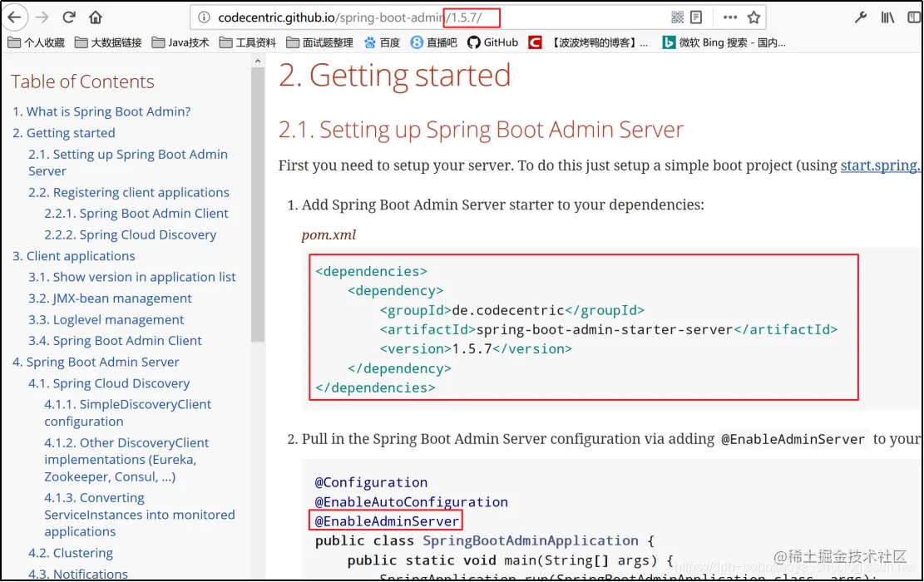Click the groupId de.codecentric line
Screen dimensions: 924x582
coord(512,310)
